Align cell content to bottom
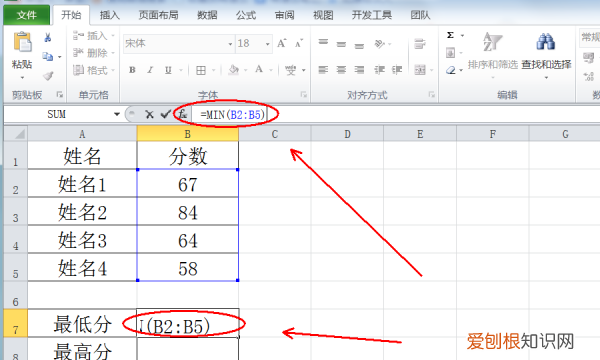Screen dimensions: 600x360 pyautogui.click(x=359, y=46)
